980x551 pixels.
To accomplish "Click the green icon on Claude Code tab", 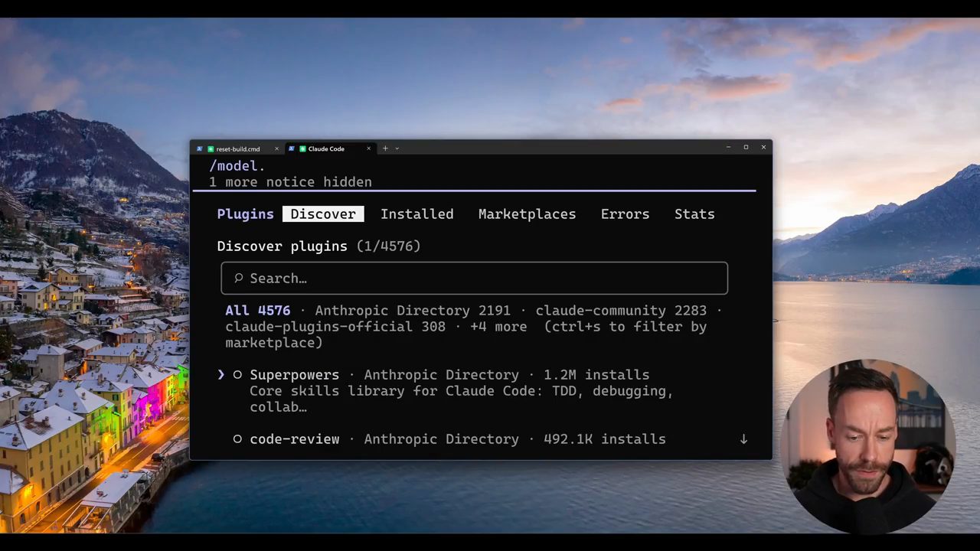I will 302,148.
